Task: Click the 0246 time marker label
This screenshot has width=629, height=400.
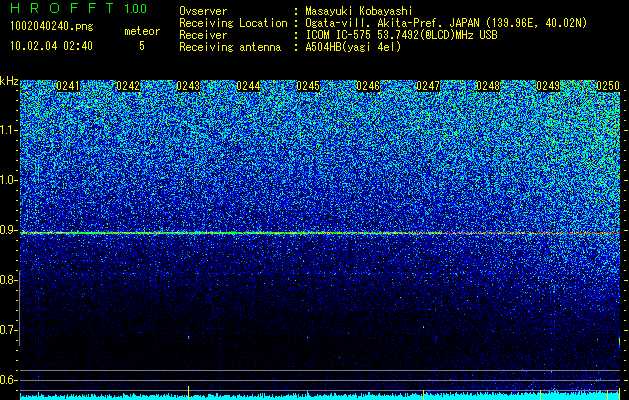Action: 368,86
